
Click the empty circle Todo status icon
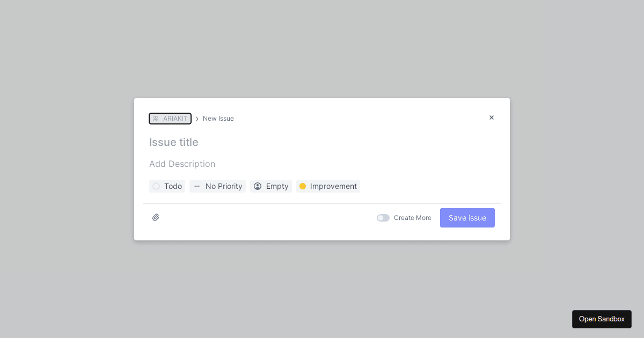pos(156,186)
